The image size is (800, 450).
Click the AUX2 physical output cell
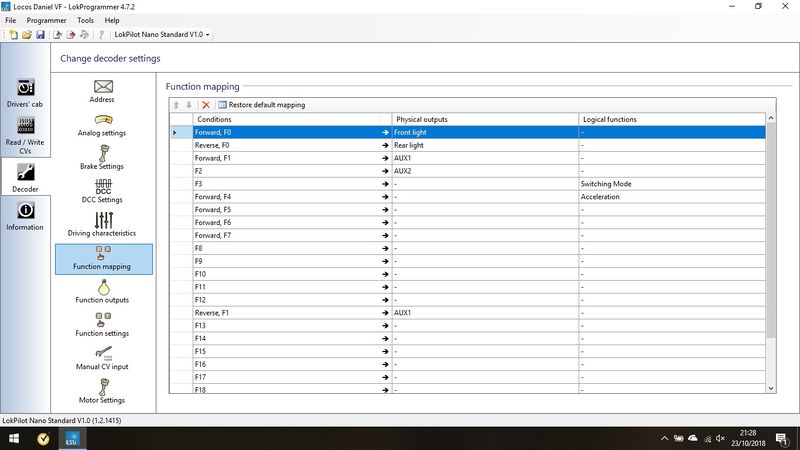coord(485,171)
